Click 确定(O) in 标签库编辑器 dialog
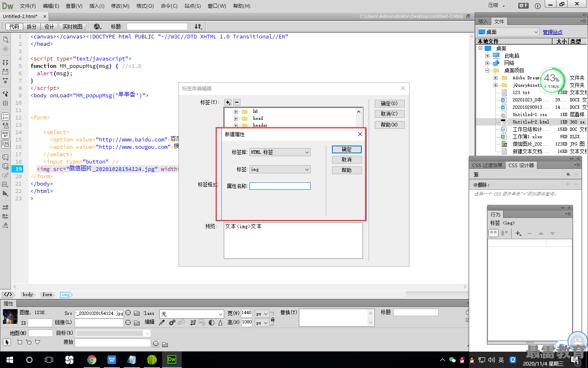The image size is (588, 368). [x=390, y=103]
